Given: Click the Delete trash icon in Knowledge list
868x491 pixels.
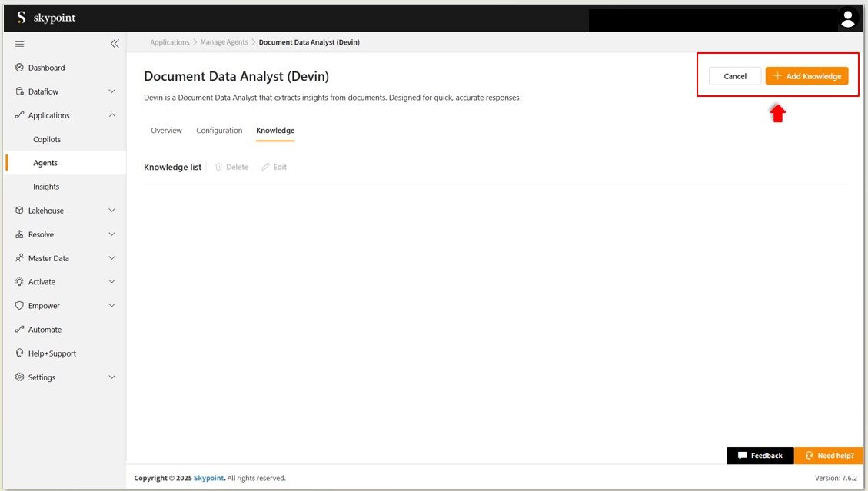Looking at the screenshot, I should (219, 167).
